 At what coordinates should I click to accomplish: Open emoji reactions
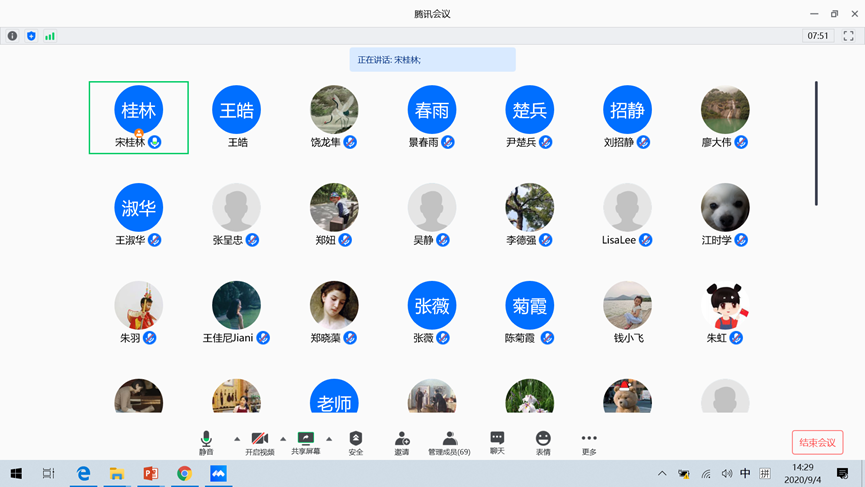pos(543,442)
